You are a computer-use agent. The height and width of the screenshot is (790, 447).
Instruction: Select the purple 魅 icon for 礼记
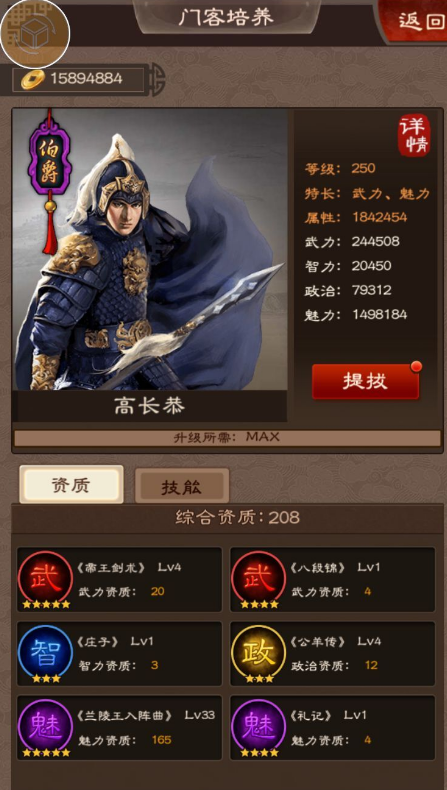click(x=259, y=728)
